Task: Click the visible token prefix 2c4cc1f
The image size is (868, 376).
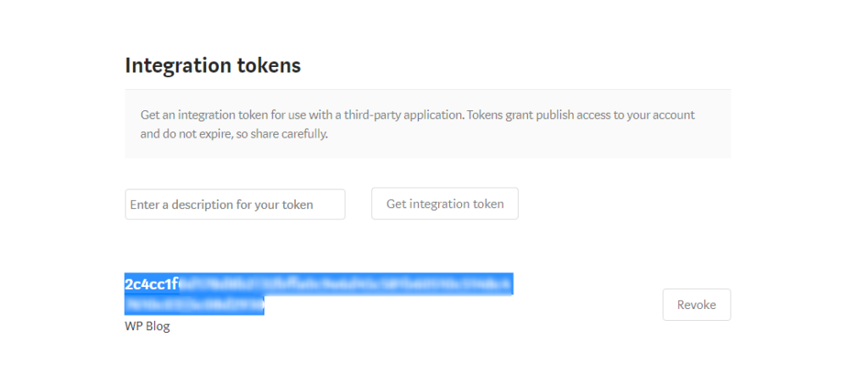Action: tap(151, 284)
